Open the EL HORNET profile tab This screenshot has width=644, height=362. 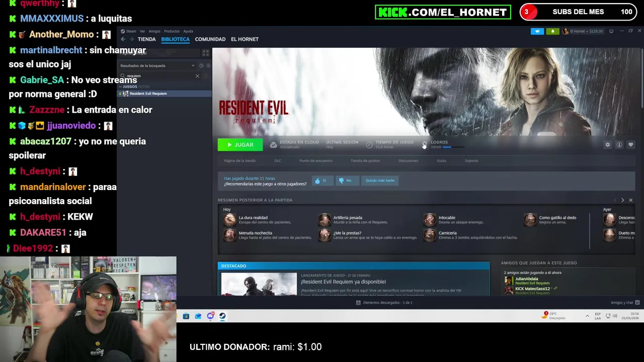(245, 39)
